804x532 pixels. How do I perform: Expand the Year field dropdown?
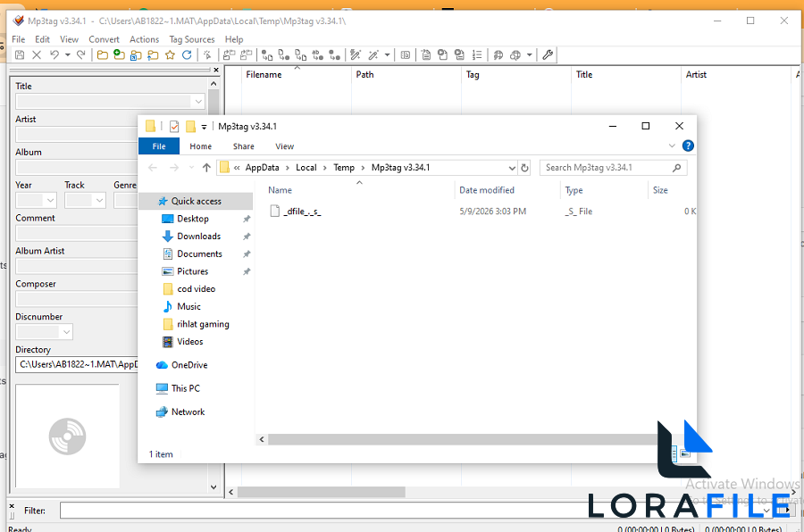(50, 200)
